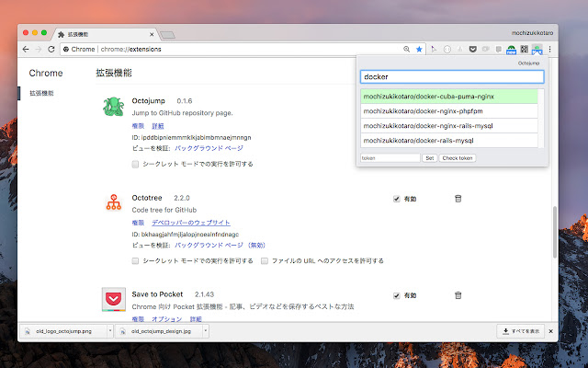Click the mochizukikotaro profile name

(x=532, y=33)
